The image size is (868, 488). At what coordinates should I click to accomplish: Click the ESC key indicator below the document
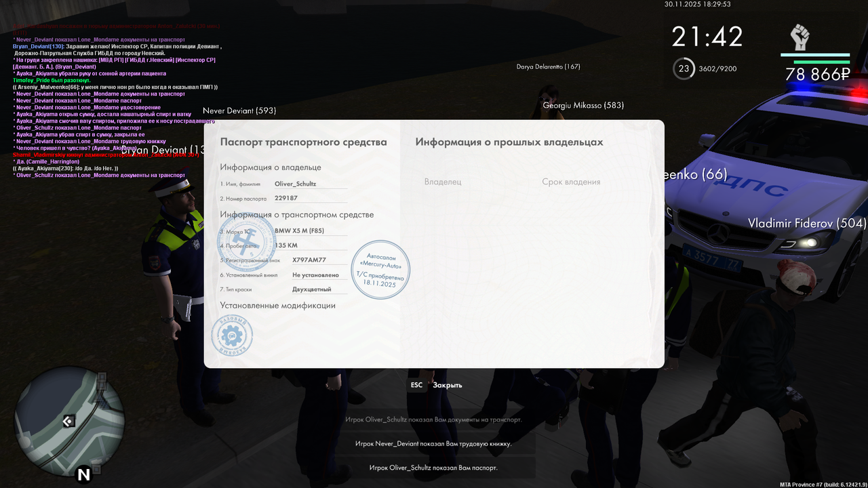coord(416,384)
